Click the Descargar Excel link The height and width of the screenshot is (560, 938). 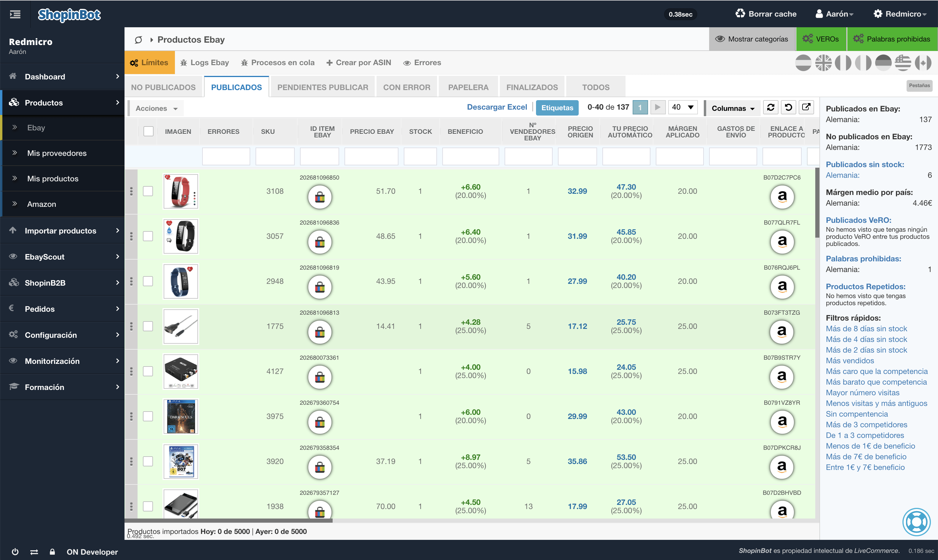pyautogui.click(x=497, y=107)
